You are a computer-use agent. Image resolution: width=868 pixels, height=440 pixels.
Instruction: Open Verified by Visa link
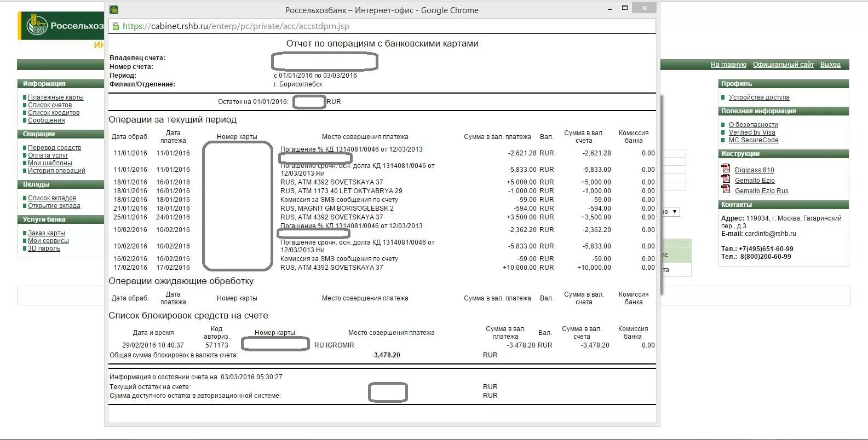point(752,132)
